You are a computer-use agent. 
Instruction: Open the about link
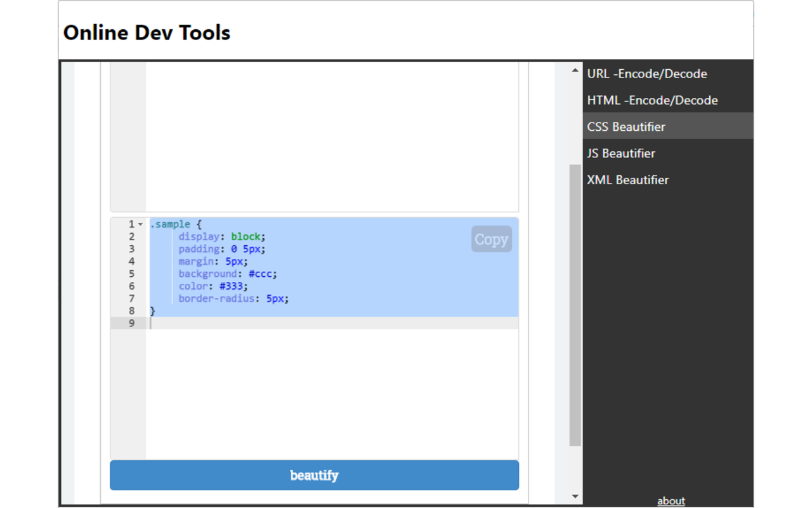point(671,501)
